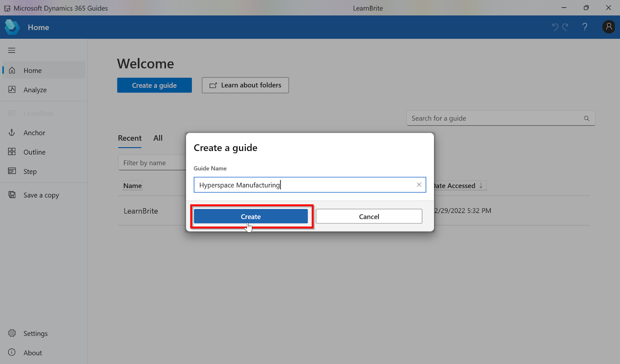Switch to the Recent tab
The image size is (620, 364).
pyautogui.click(x=130, y=138)
